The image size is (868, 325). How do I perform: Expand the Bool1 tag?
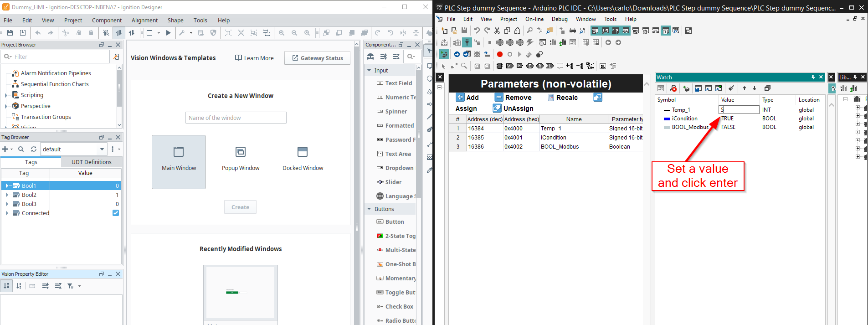click(7, 186)
